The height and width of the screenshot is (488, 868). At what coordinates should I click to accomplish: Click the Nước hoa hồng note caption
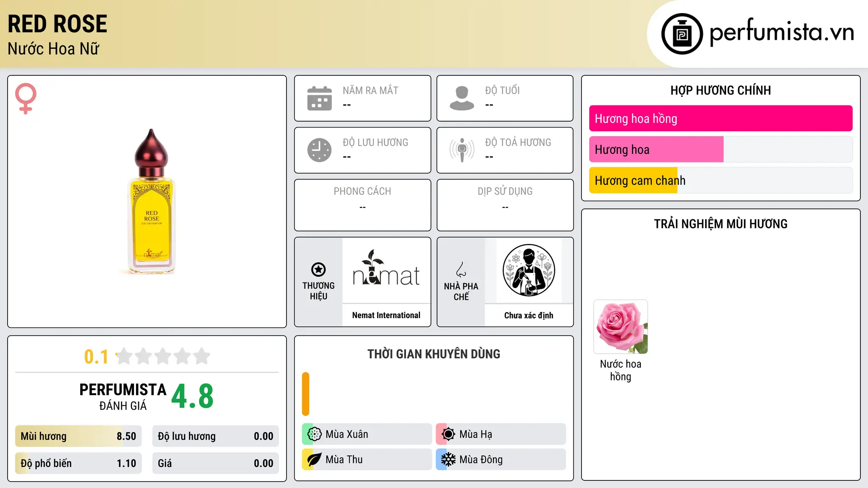coord(620,370)
